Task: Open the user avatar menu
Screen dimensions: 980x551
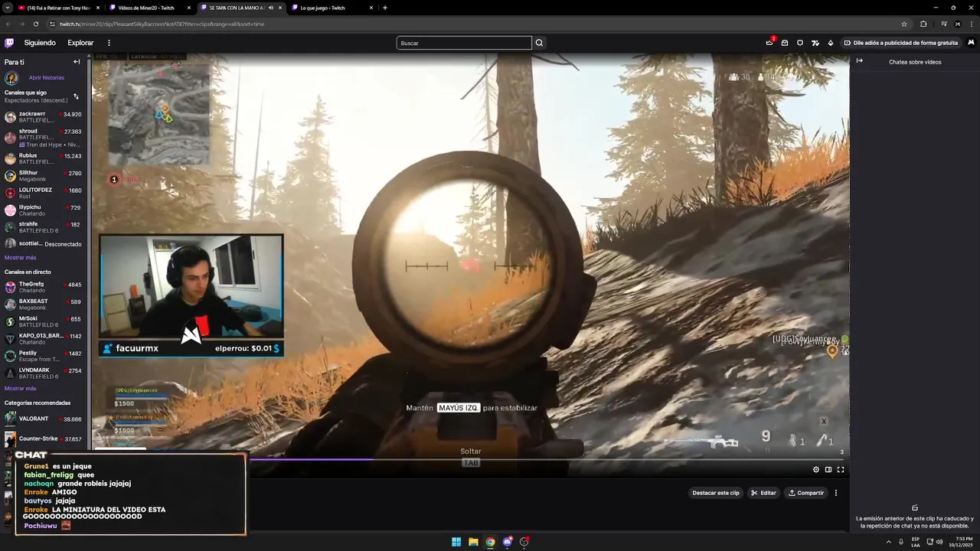Action: (971, 43)
